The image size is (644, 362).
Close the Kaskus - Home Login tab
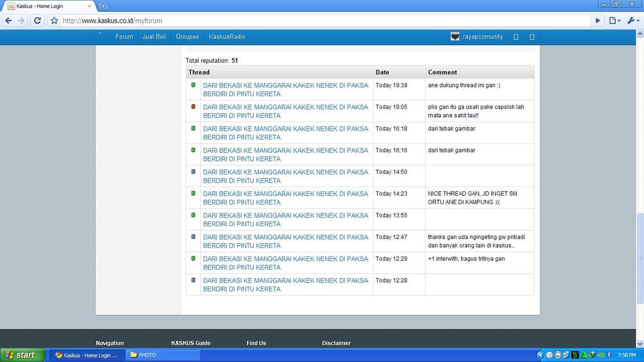90,6
